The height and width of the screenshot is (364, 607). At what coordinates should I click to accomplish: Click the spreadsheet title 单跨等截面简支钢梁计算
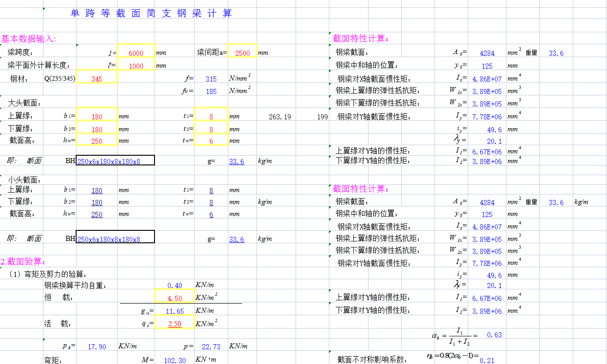151,14
